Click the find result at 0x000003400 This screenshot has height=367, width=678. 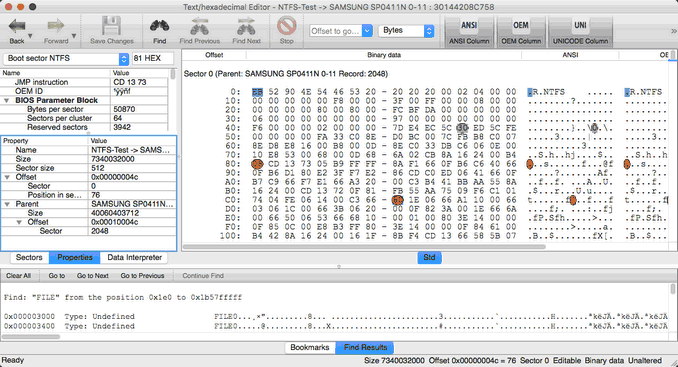click(336, 326)
